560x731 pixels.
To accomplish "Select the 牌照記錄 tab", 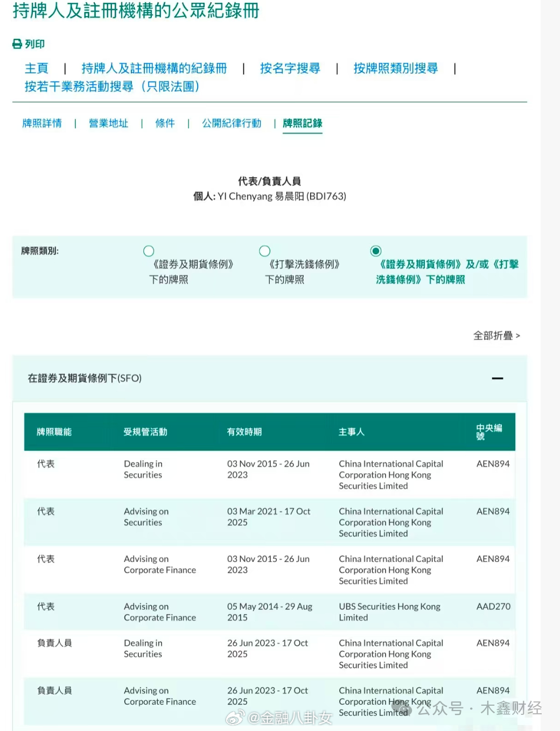I will tap(303, 123).
